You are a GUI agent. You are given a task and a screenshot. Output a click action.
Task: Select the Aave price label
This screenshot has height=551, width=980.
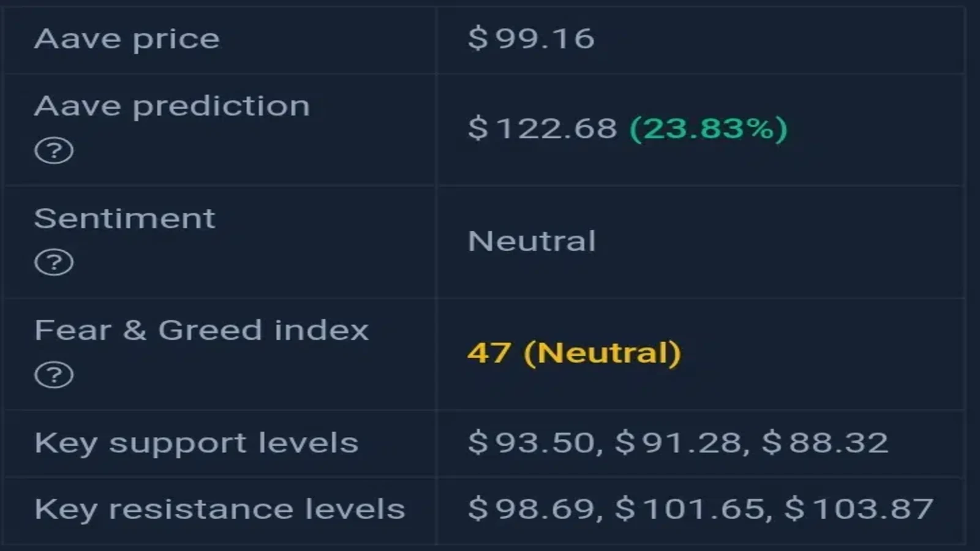(127, 39)
